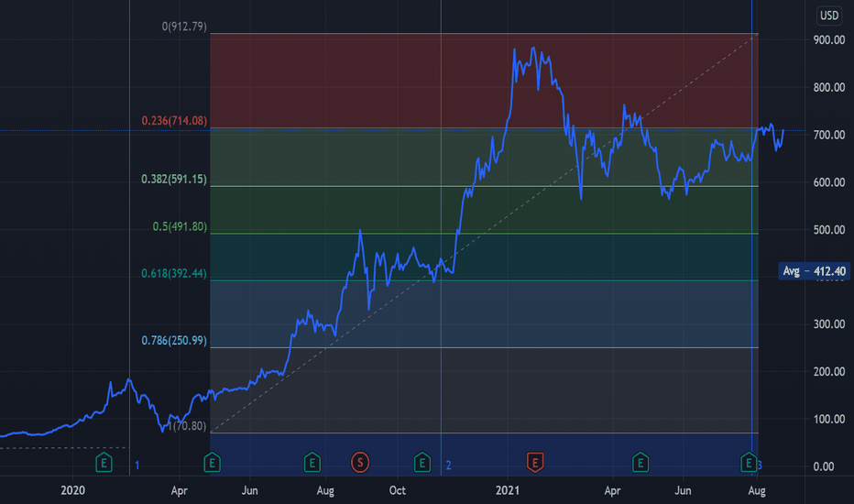Click the Jun label after Apr 2021
The width and height of the screenshot is (854, 504).
tap(683, 490)
